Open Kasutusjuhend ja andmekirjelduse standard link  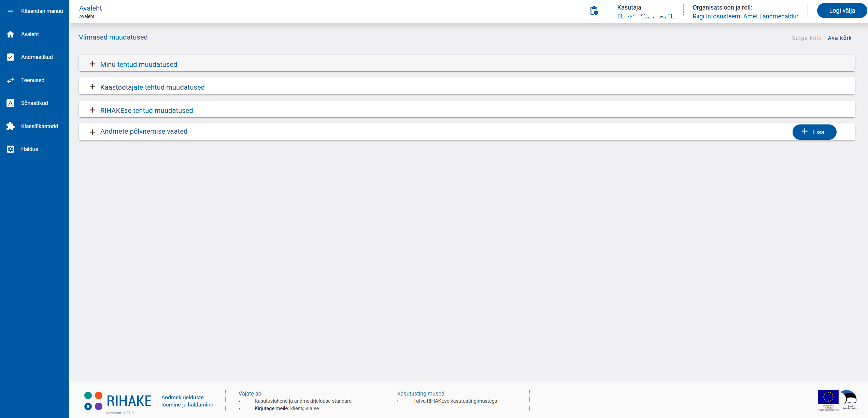point(303,401)
